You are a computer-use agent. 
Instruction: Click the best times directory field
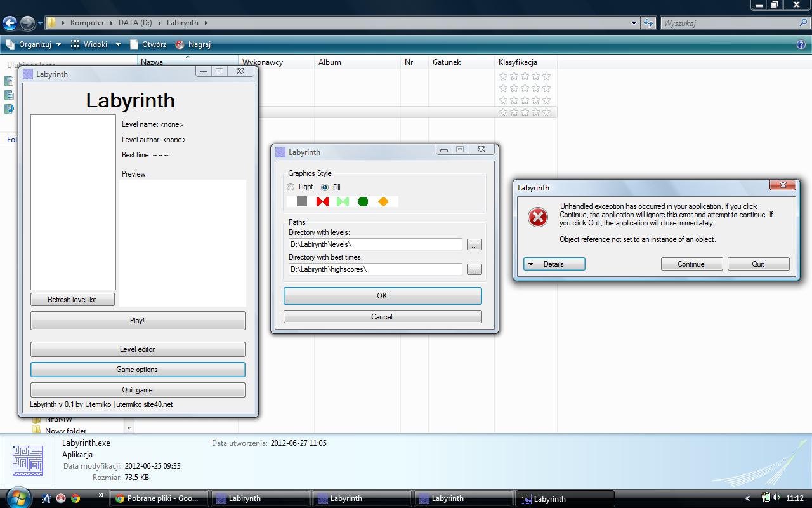[x=375, y=269]
